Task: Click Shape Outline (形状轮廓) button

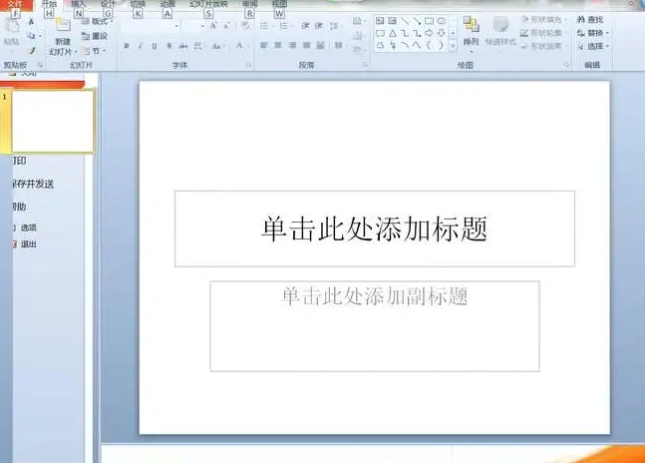Action: coord(543,32)
